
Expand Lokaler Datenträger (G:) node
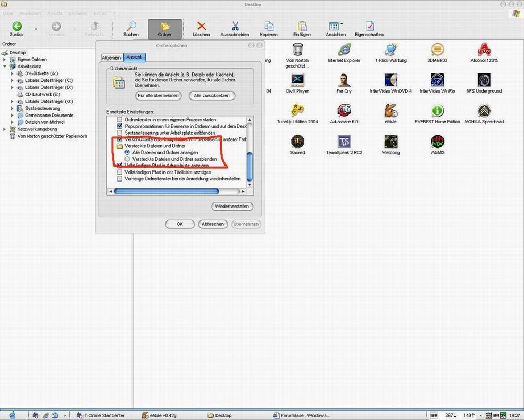pos(12,101)
